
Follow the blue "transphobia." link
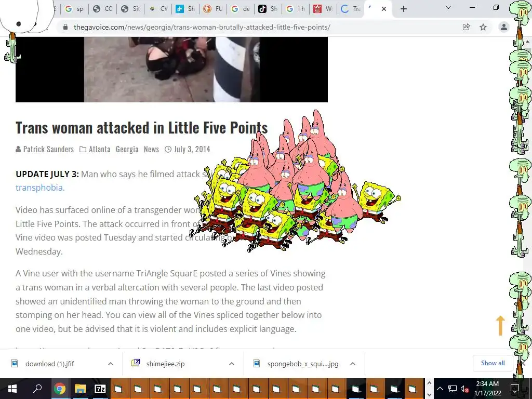[40, 188]
